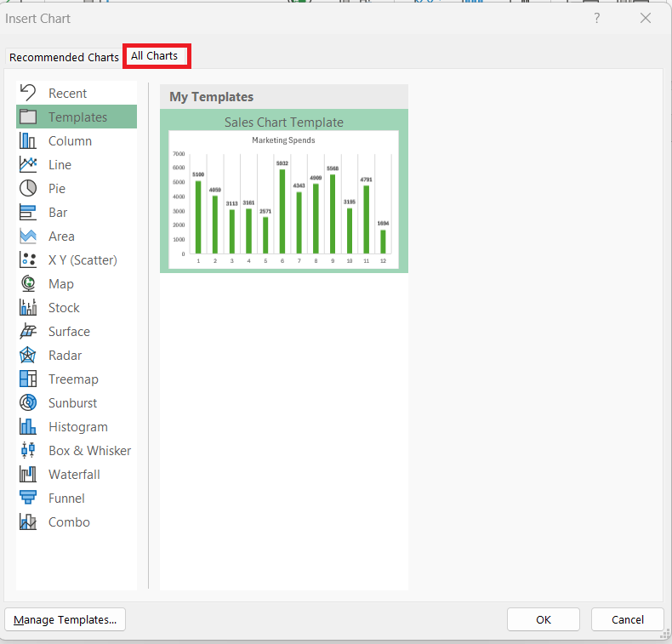672x644 pixels.
Task: Click the Recent category label
Action: coord(68,93)
